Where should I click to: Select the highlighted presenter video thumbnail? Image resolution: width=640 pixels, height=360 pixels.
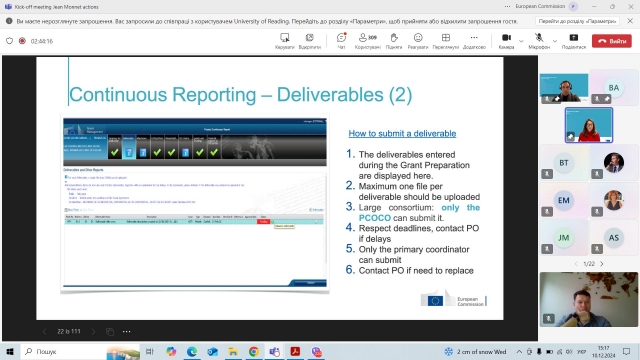(x=589, y=125)
